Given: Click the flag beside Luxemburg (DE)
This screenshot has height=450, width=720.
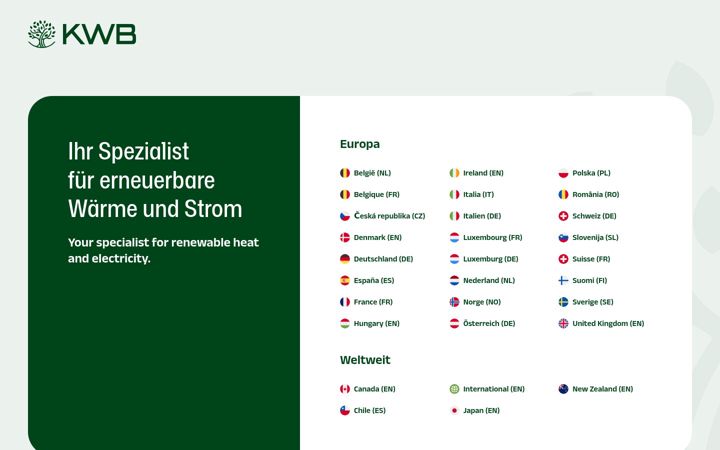Looking at the screenshot, I should click(454, 259).
